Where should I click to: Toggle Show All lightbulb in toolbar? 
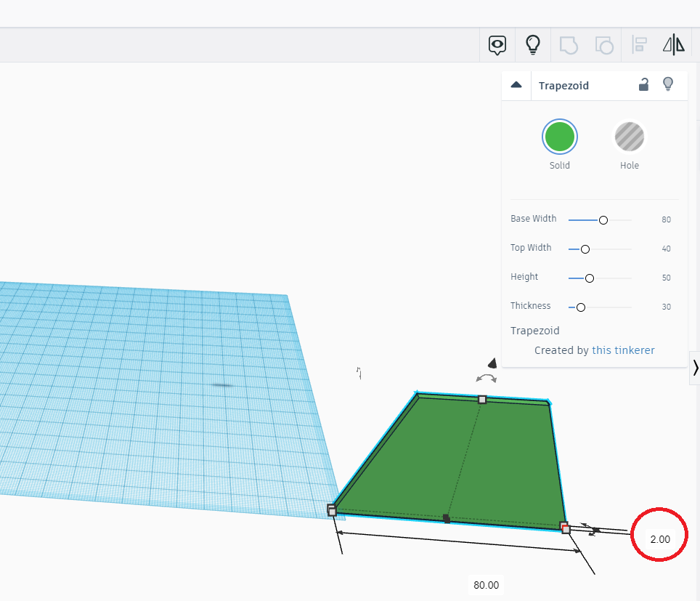point(532,44)
